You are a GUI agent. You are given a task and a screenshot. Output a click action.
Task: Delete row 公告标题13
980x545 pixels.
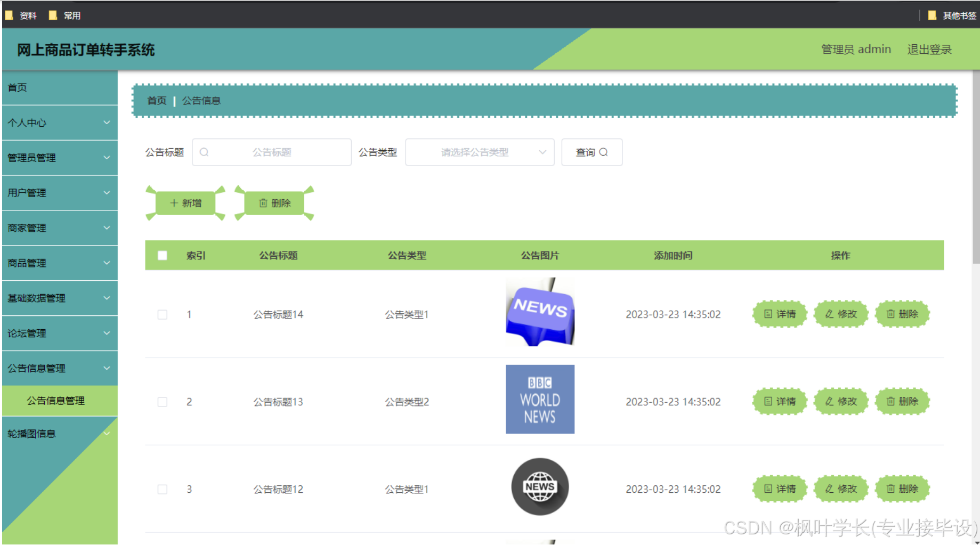click(x=902, y=402)
